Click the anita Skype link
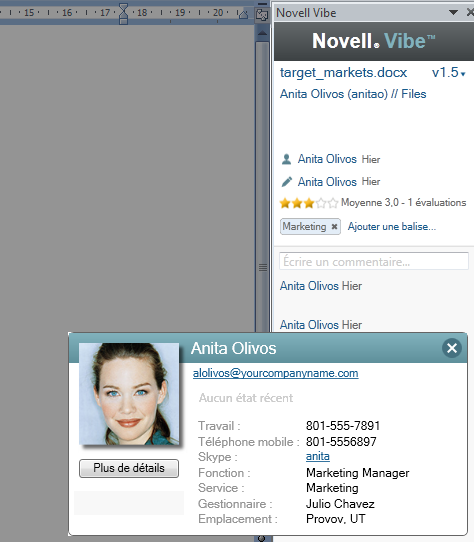Screen dimensions: 474x542 click(317, 457)
